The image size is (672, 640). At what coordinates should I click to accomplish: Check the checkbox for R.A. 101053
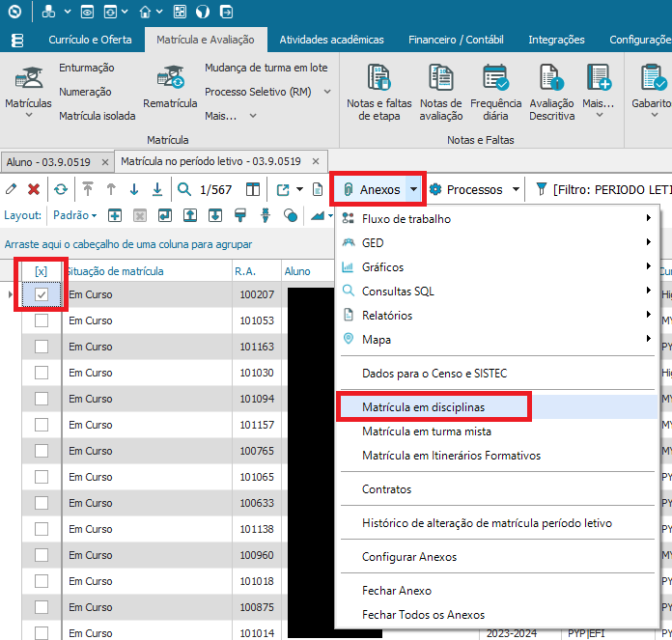pos(42,320)
